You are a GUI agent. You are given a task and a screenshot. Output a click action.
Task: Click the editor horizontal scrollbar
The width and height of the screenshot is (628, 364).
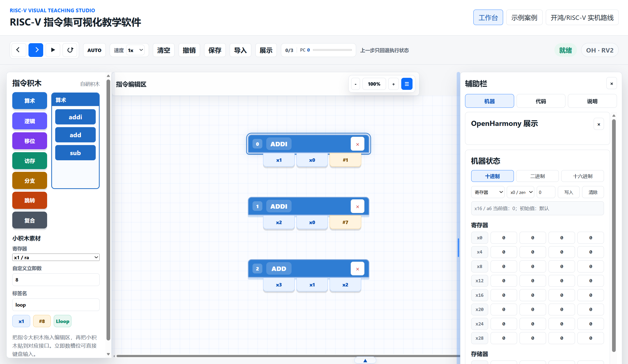[288, 356]
